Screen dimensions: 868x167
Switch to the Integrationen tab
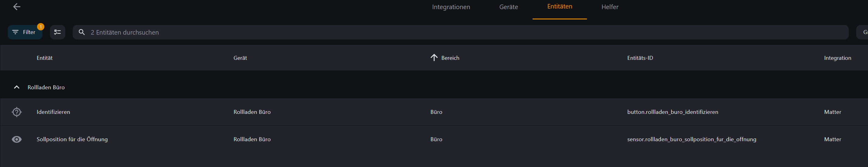point(451,7)
